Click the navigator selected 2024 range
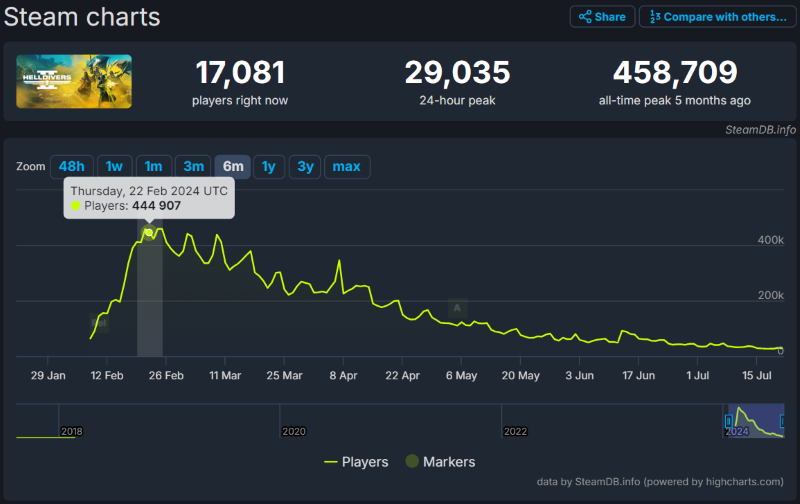This screenshot has width=800, height=504. [x=756, y=421]
